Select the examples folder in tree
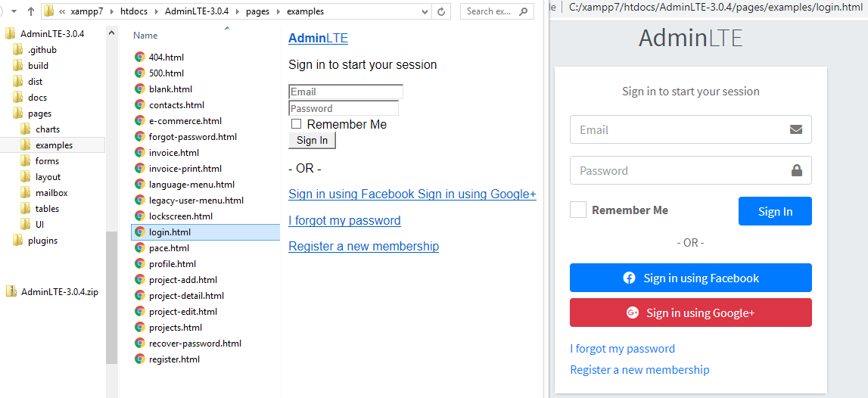Screen dimensions: 868x398 point(54,145)
